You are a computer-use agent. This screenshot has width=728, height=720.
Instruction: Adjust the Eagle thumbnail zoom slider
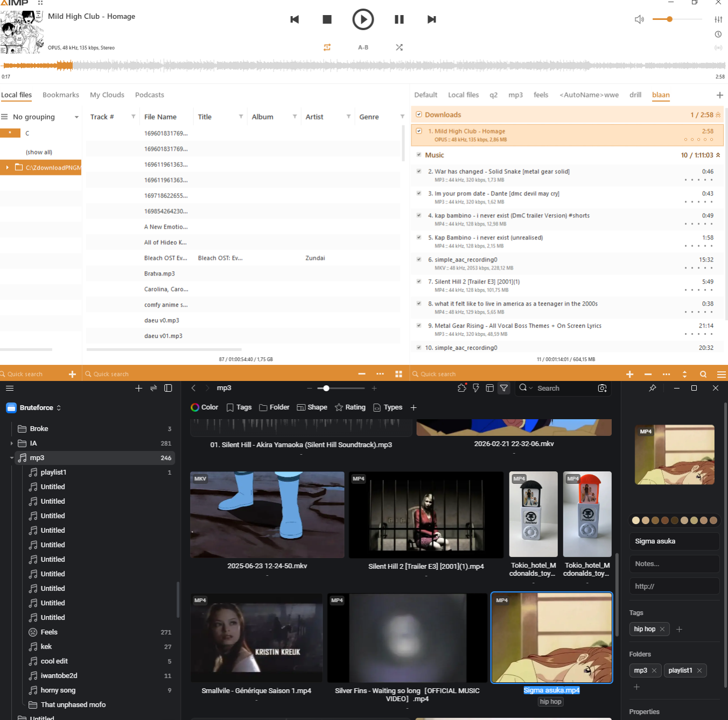point(341,388)
